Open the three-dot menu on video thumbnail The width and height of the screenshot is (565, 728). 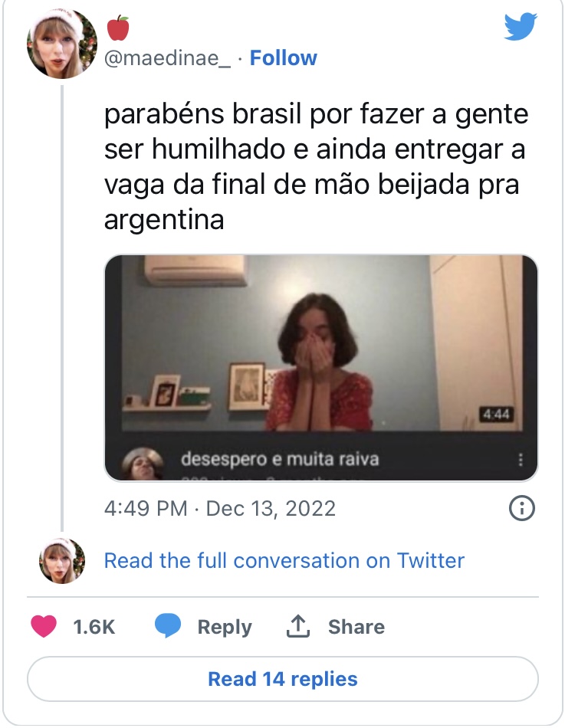(521, 460)
